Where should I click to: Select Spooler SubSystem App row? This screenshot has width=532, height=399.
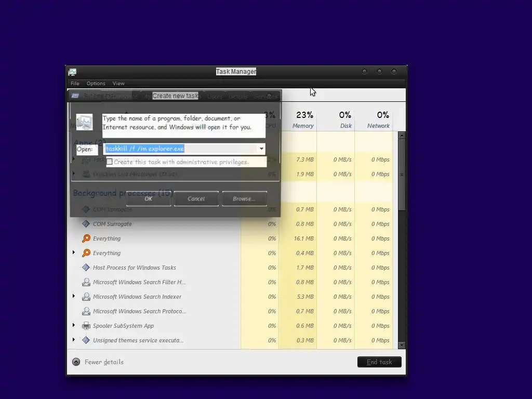[x=231, y=326]
